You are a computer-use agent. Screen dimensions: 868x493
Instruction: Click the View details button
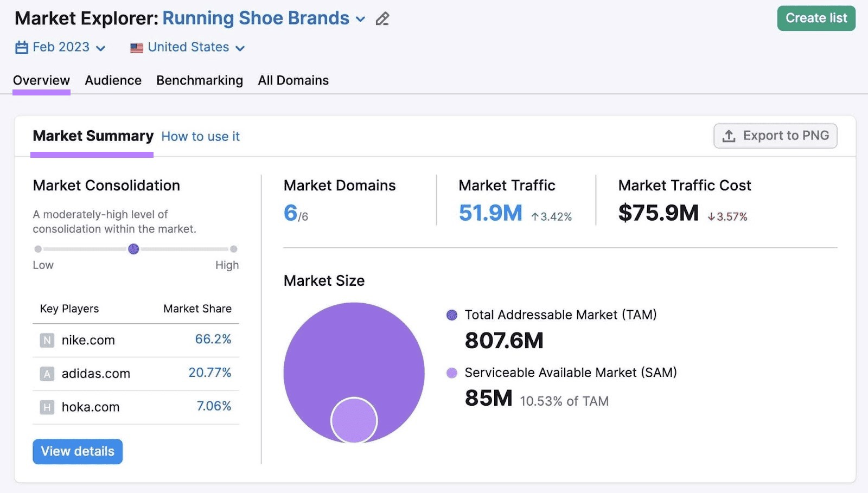77,451
